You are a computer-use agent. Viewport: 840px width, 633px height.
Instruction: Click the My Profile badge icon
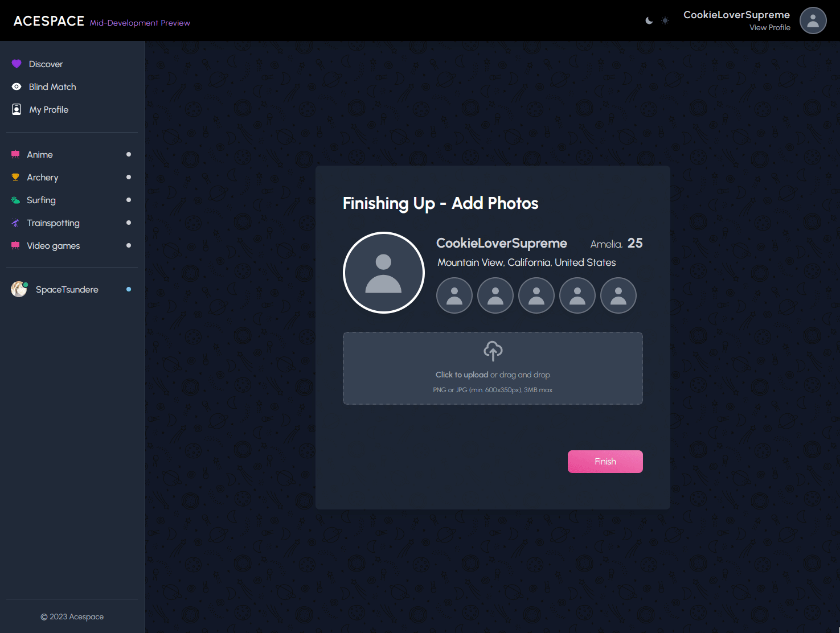pos(17,109)
